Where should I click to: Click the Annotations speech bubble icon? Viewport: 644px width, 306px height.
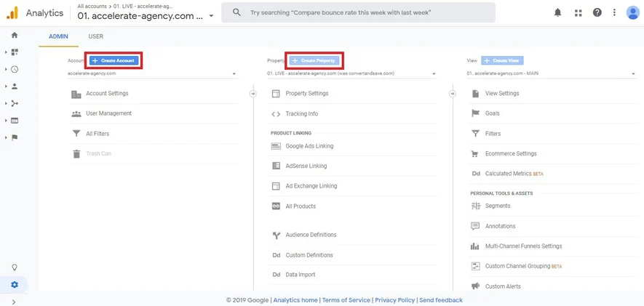[475, 227]
